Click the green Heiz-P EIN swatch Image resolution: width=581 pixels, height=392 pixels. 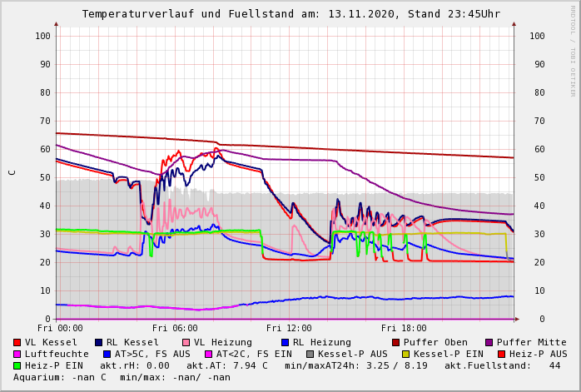click(x=17, y=365)
